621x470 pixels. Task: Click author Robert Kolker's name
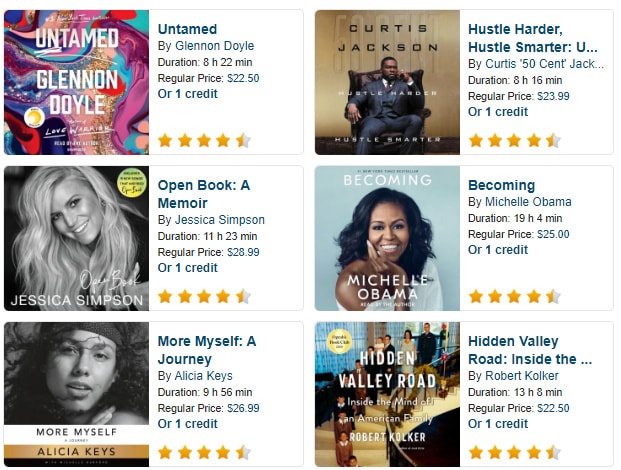[x=522, y=375]
